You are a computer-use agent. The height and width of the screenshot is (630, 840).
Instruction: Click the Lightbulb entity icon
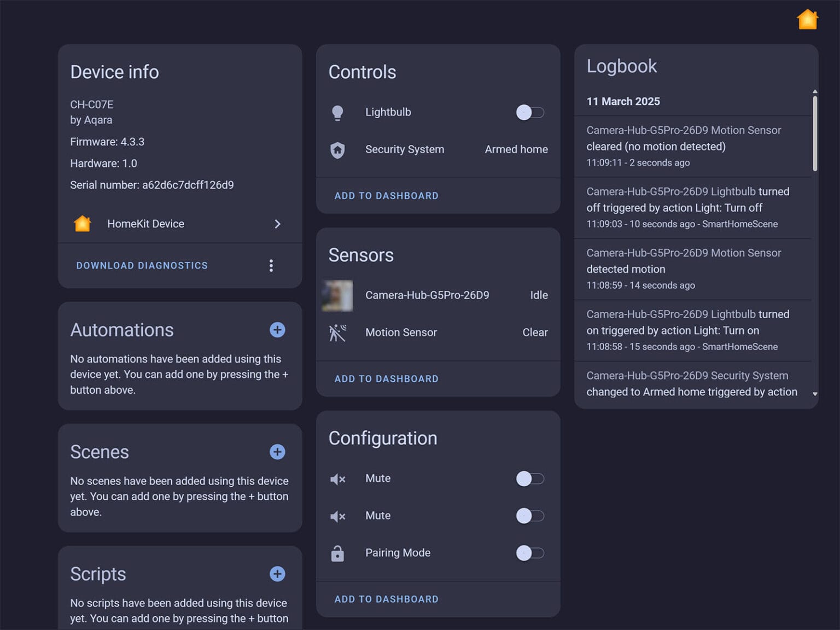coord(337,113)
